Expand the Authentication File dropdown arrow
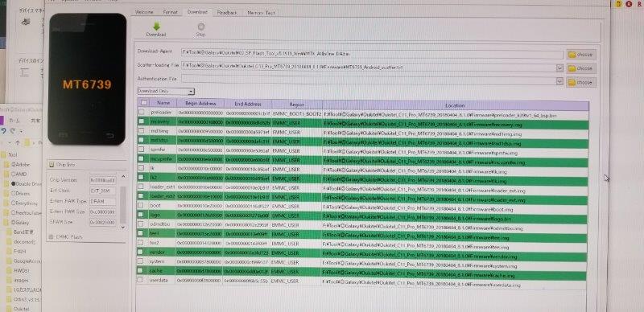The height and width of the screenshot is (312, 644). click(559, 81)
